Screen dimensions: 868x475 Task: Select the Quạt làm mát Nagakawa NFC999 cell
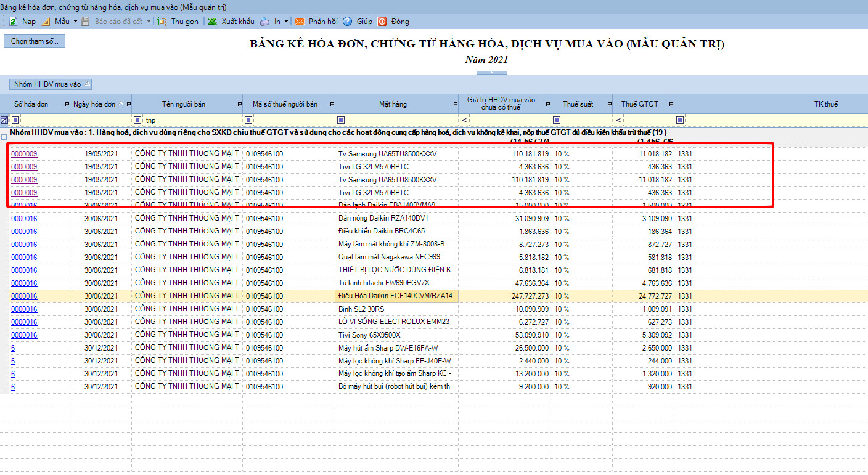coord(397,258)
